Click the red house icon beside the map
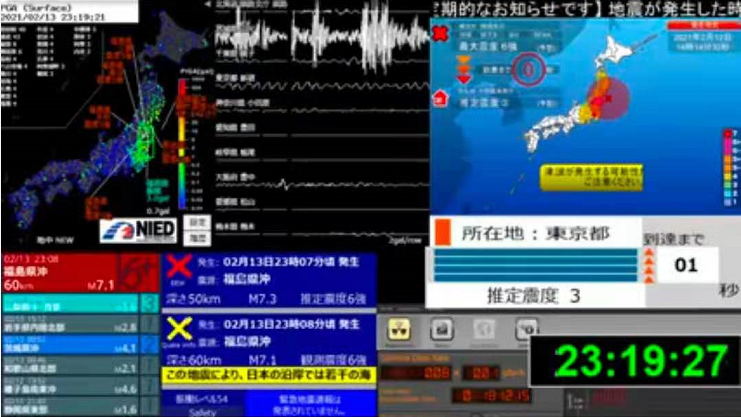This screenshot has height=417, width=741. pyautogui.click(x=439, y=99)
